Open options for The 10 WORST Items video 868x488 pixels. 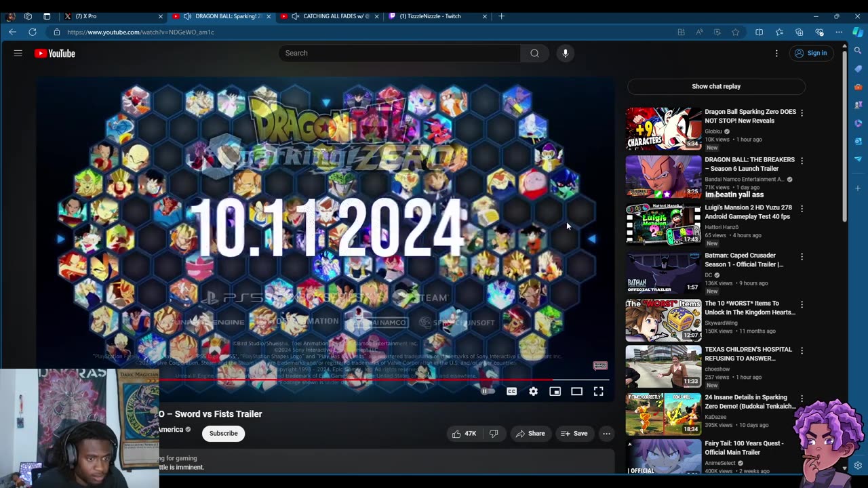802,304
